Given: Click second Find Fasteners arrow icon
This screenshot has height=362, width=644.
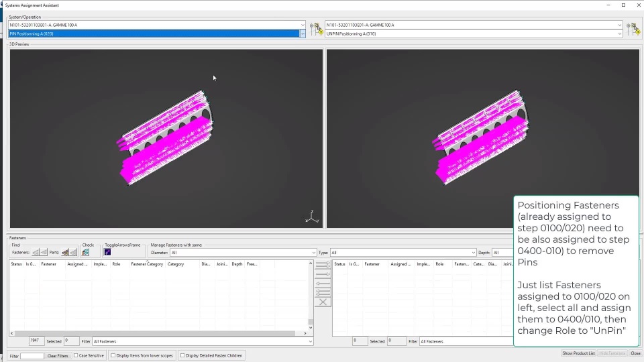Looking at the screenshot, I should [x=44, y=253].
